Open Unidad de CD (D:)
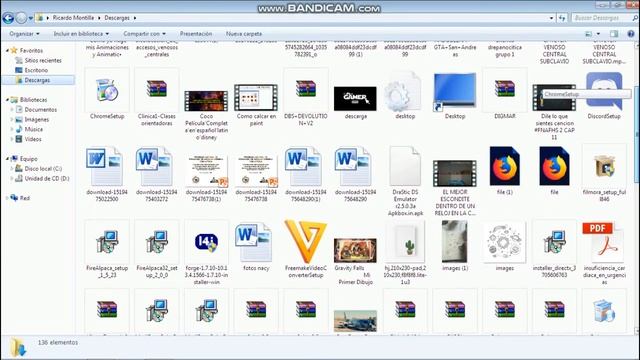Image resolution: width=640 pixels, height=360 pixels. 47,178
